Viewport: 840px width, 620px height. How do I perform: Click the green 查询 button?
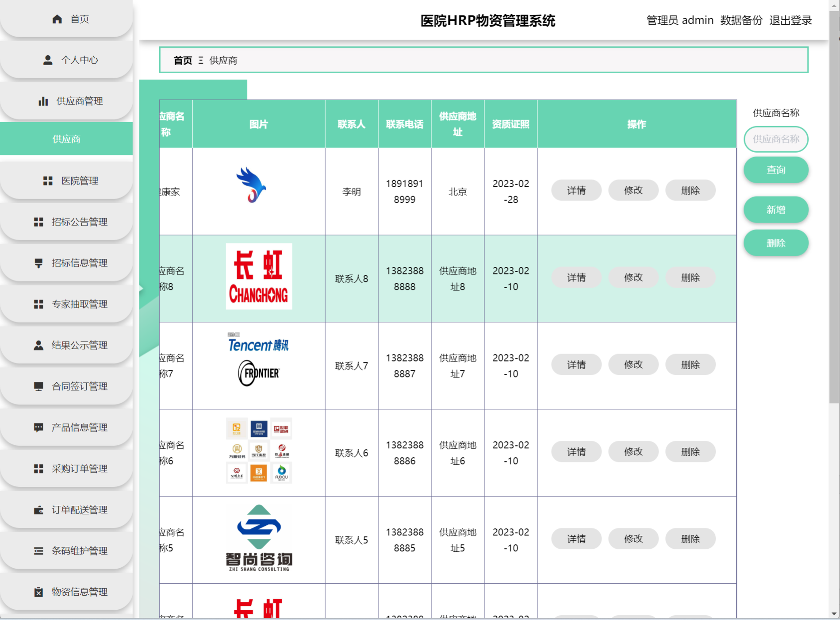[x=776, y=170]
